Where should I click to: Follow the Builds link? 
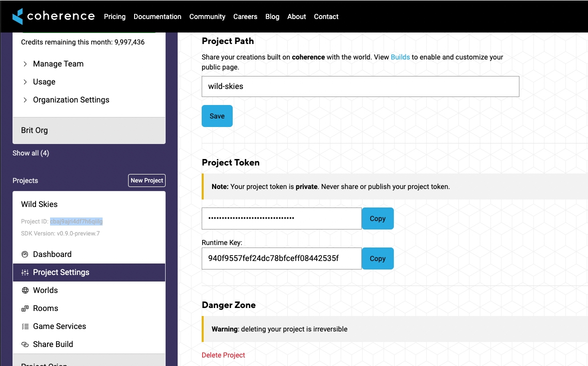pyautogui.click(x=400, y=57)
